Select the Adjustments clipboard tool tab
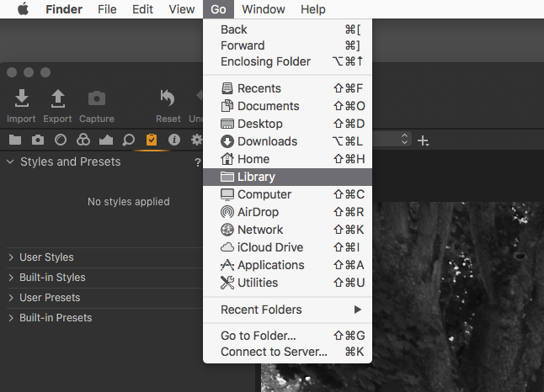 (x=152, y=140)
